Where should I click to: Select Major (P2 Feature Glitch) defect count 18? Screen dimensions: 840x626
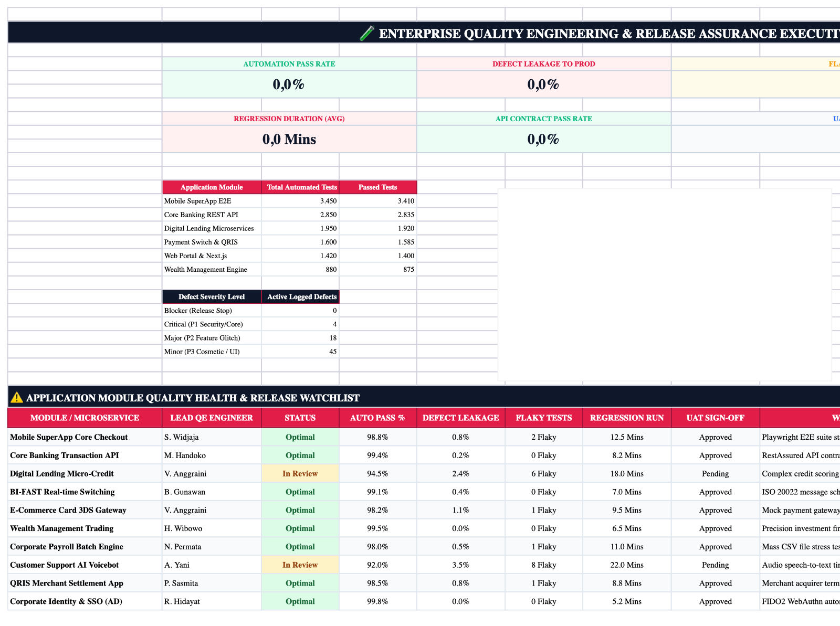pyautogui.click(x=300, y=338)
